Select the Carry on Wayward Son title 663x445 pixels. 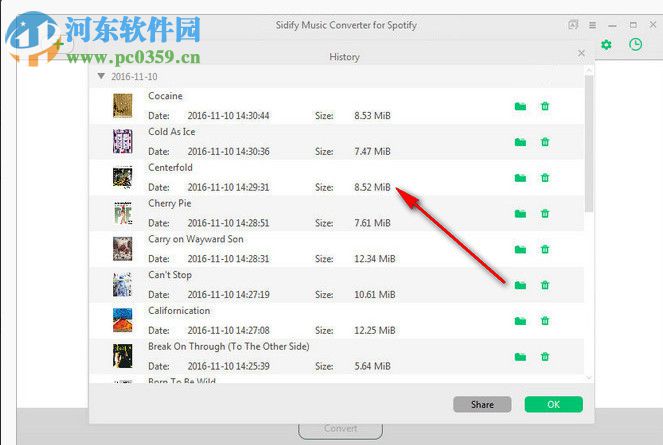click(x=196, y=239)
